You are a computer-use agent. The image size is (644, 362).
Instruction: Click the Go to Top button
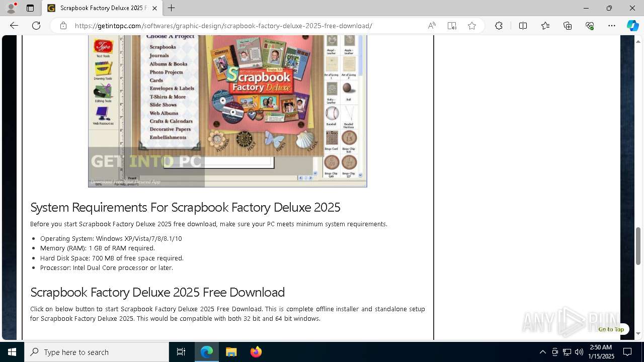(611, 329)
